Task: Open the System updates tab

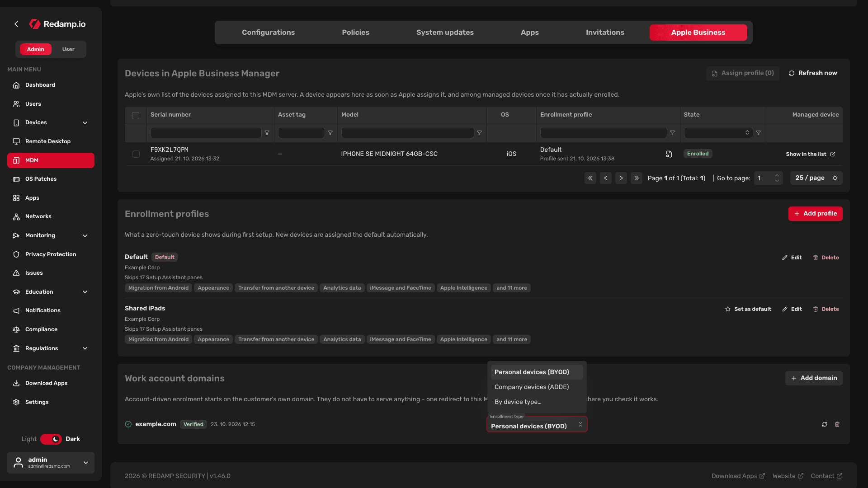Action: (x=445, y=33)
